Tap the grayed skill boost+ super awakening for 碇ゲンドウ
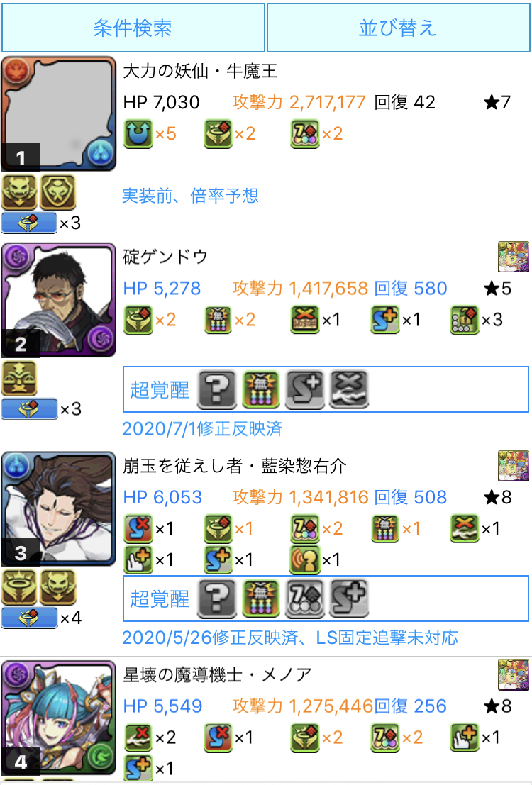 pyautogui.click(x=305, y=389)
